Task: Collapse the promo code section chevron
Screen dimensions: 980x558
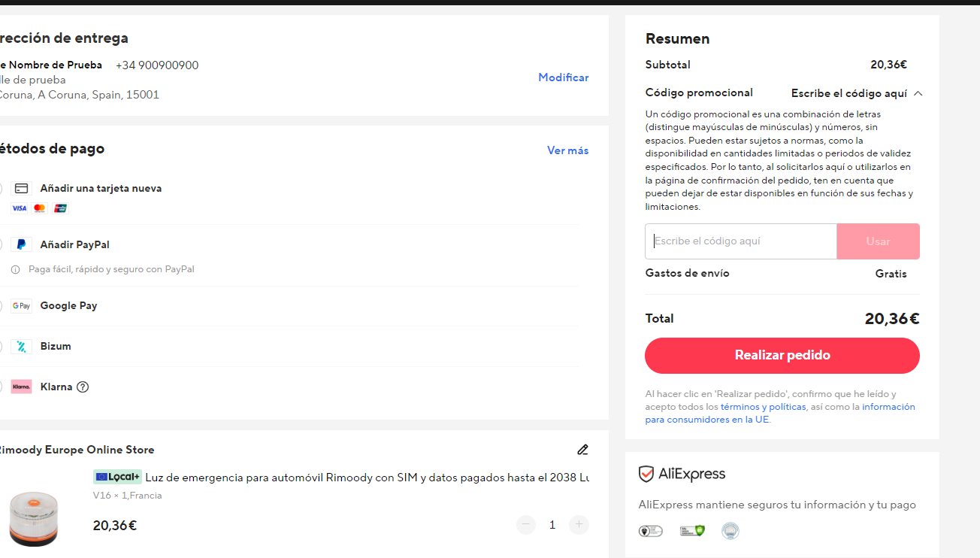Action: click(918, 94)
